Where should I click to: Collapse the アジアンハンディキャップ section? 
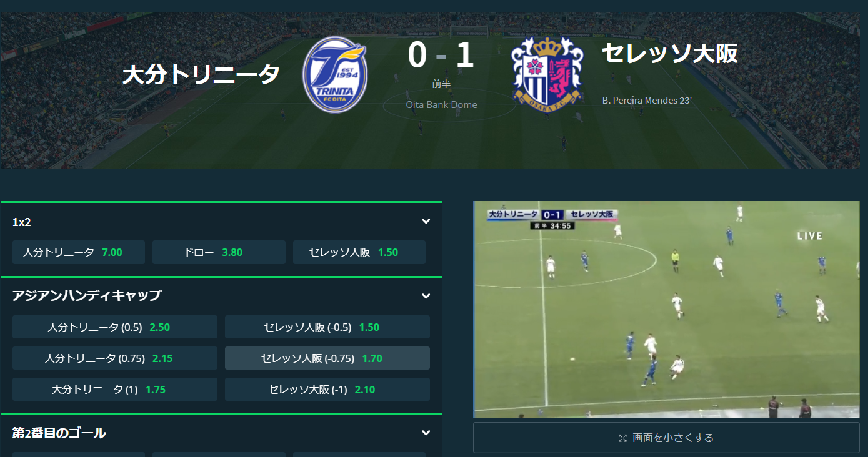point(426,296)
